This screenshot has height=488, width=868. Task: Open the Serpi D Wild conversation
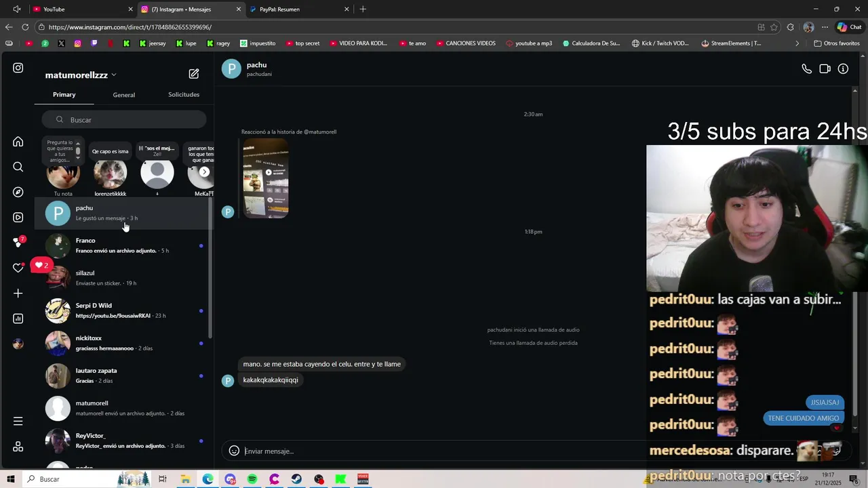[123, 310]
